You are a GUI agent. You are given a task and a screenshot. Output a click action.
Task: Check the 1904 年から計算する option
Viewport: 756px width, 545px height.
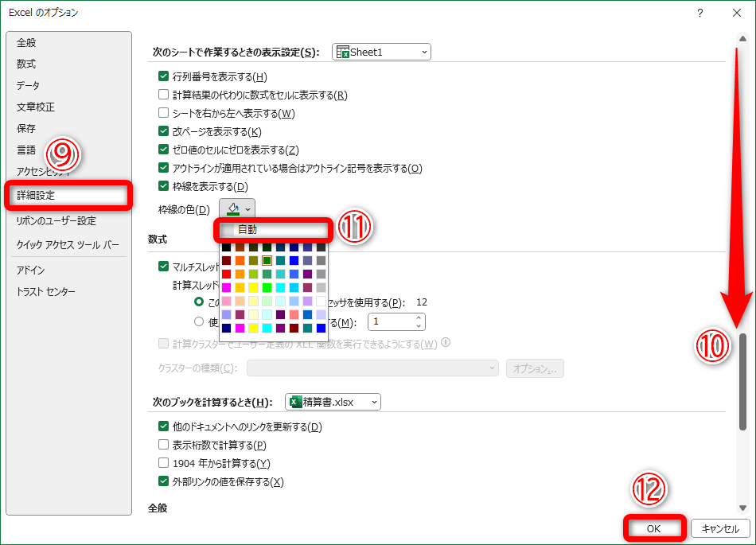pos(163,463)
